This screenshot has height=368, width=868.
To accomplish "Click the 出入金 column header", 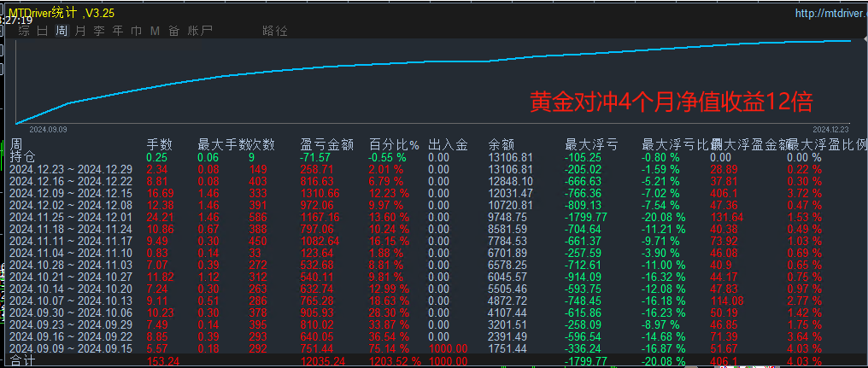I will click(448, 145).
